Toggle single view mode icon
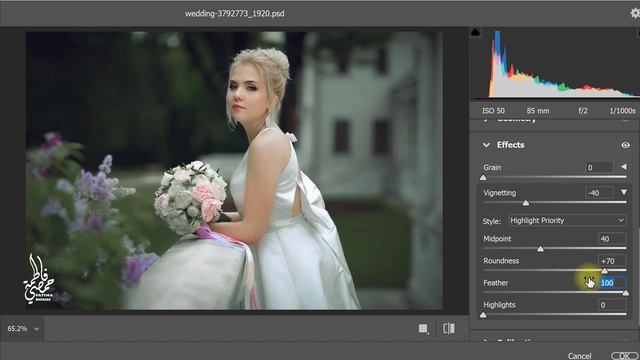Screen dimensions: 640x360 [424, 329]
